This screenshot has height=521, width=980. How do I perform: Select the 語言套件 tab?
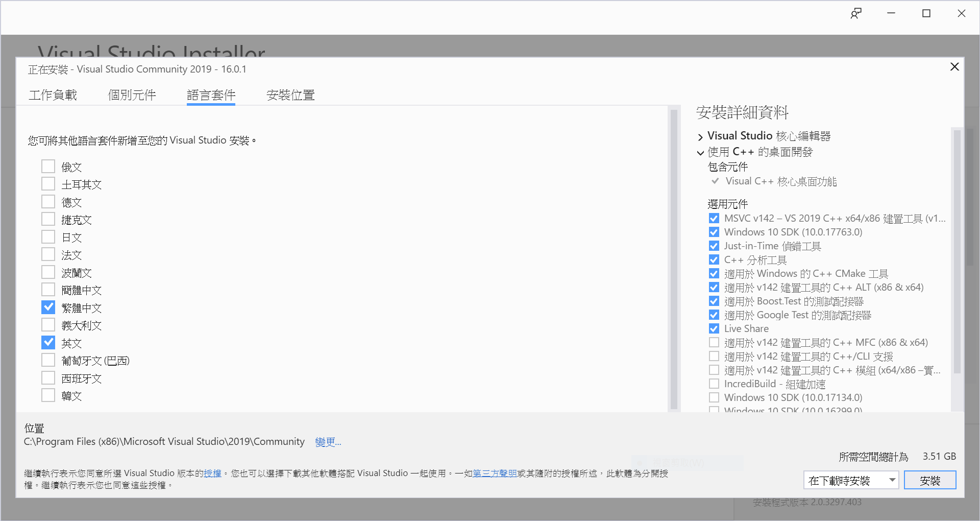[211, 95]
